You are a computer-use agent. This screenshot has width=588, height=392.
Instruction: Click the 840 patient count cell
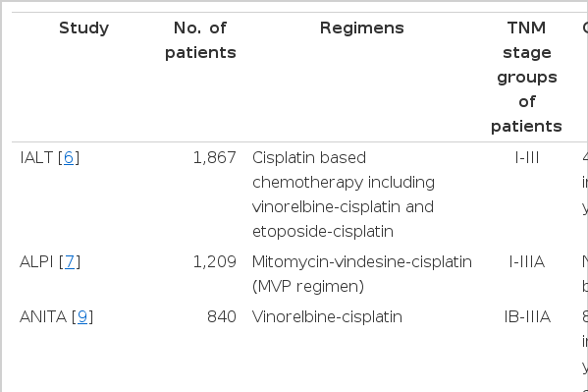222,316
